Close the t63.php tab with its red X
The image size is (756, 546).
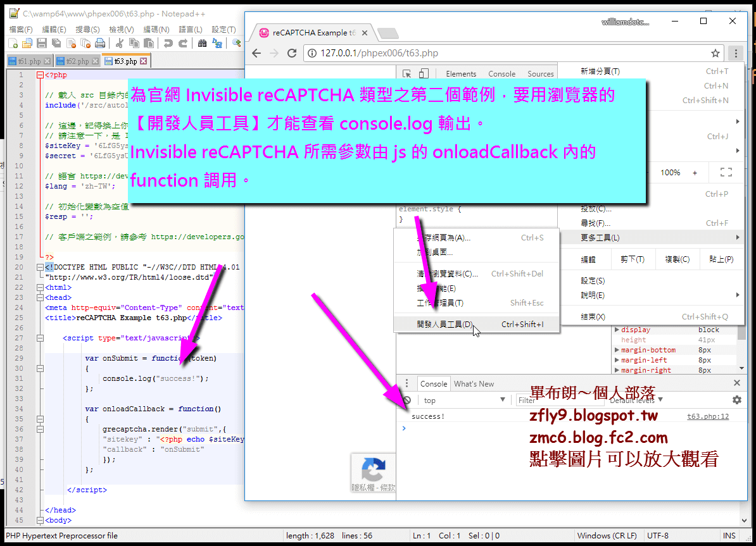(143, 61)
